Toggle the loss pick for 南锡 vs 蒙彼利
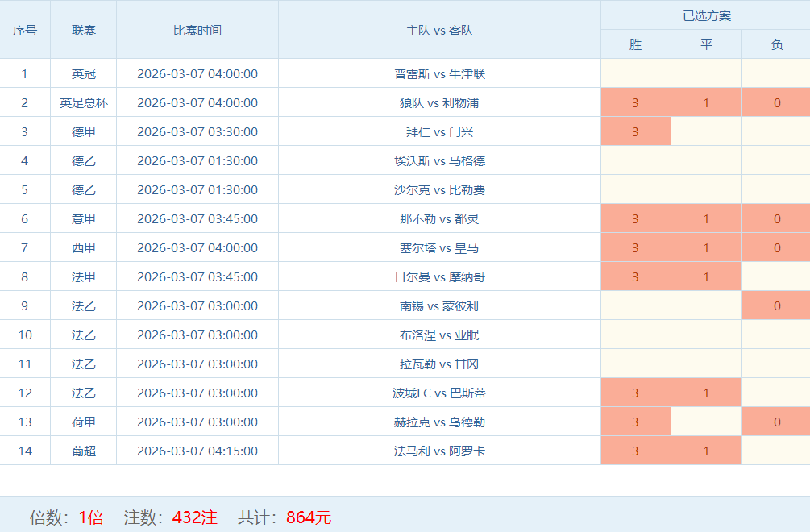The image size is (810, 532). [776, 305]
